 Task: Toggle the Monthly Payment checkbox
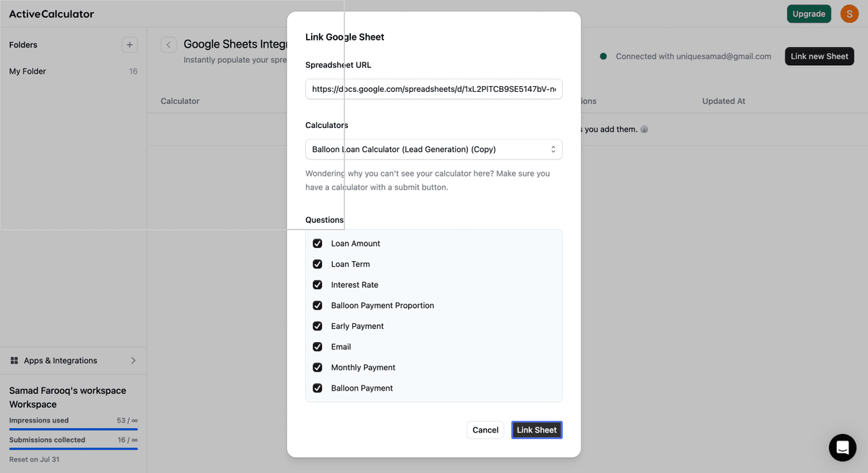pyautogui.click(x=317, y=367)
